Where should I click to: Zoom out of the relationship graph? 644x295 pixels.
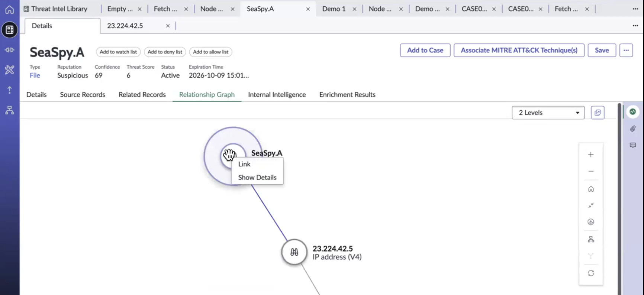pyautogui.click(x=591, y=171)
